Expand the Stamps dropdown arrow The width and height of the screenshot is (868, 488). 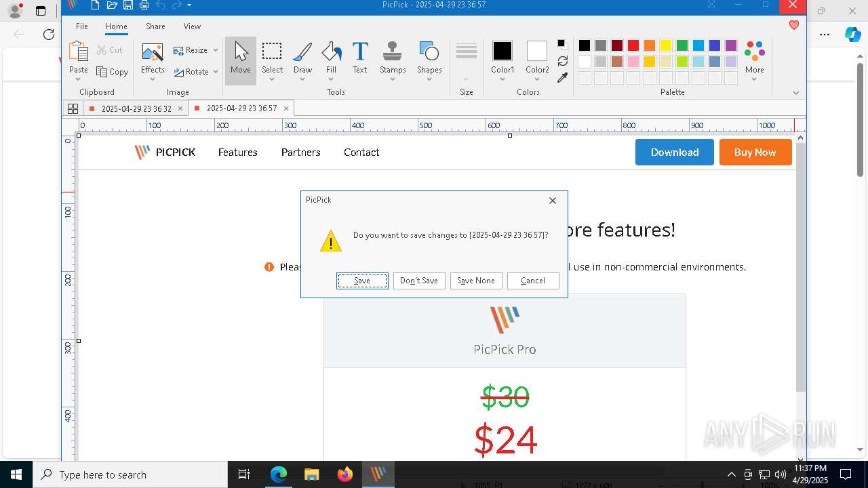(x=393, y=79)
